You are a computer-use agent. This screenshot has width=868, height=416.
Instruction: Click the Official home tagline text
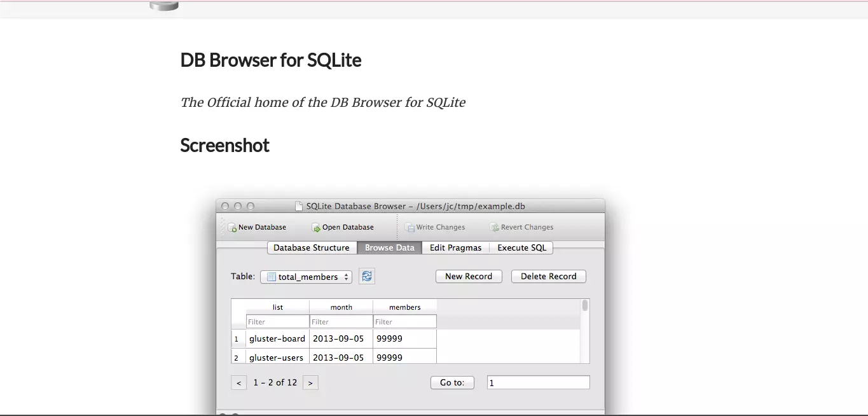point(323,102)
